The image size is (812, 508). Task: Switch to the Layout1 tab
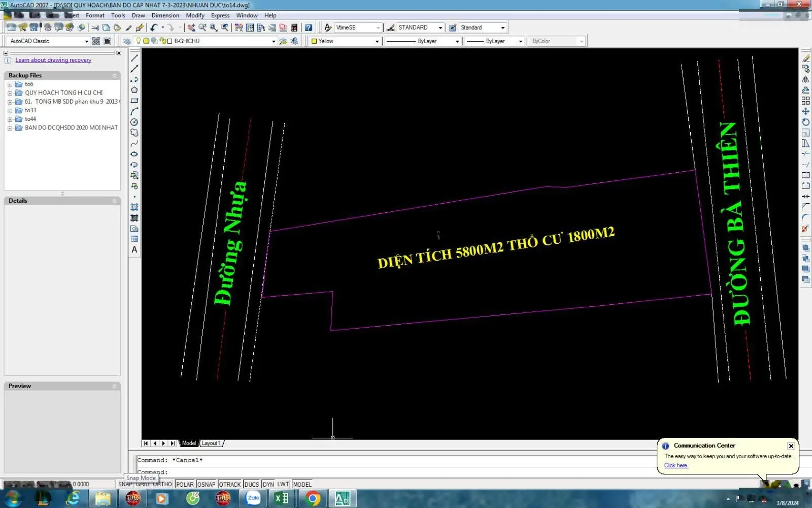tap(211, 443)
